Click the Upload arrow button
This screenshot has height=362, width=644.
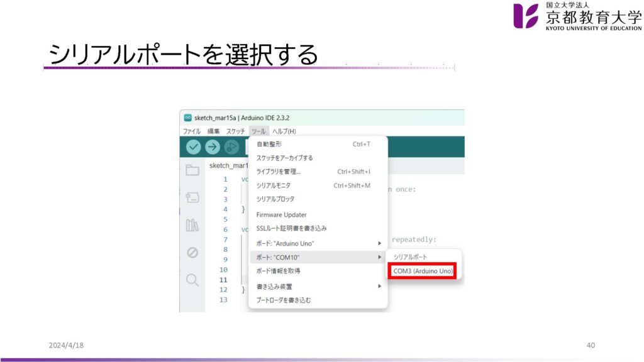213,147
